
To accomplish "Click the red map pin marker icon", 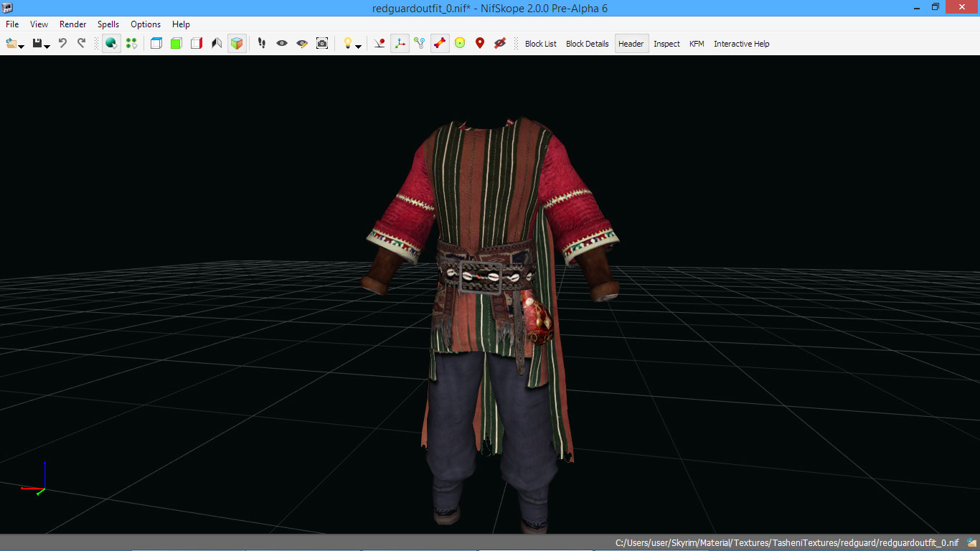I will (x=480, y=44).
